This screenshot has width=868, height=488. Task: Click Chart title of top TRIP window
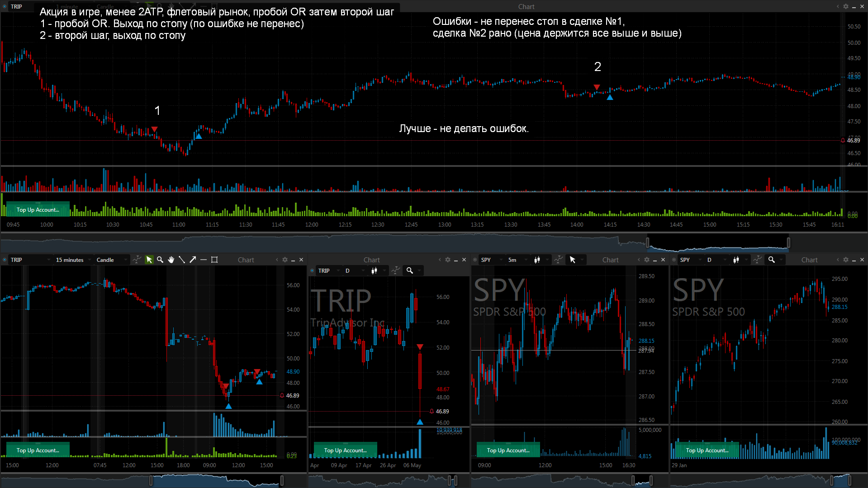pyautogui.click(x=526, y=7)
